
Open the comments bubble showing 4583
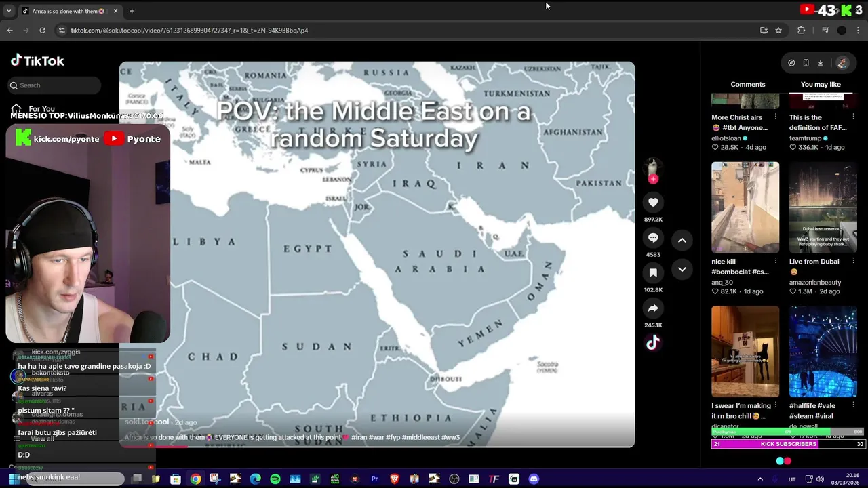(653, 238)
